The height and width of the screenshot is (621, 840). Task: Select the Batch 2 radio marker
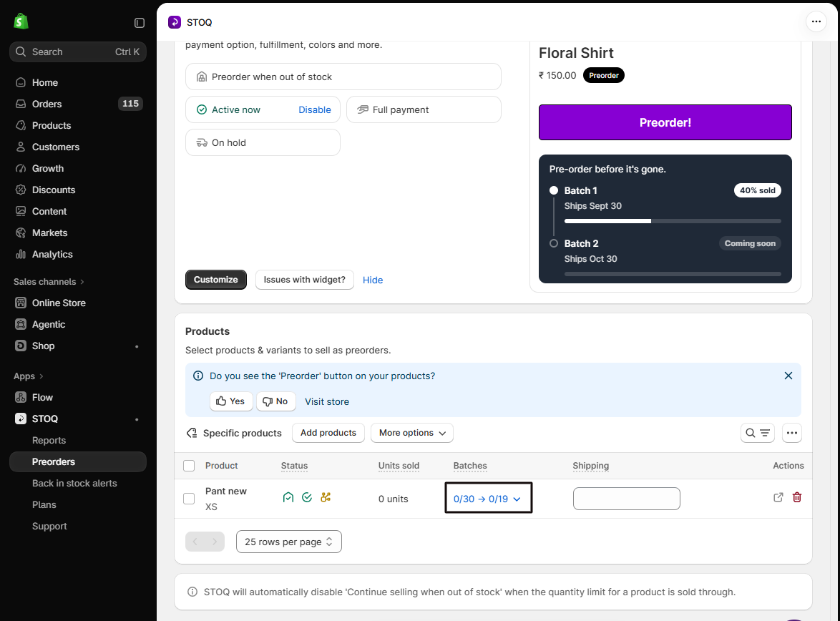tap(554, 243)
